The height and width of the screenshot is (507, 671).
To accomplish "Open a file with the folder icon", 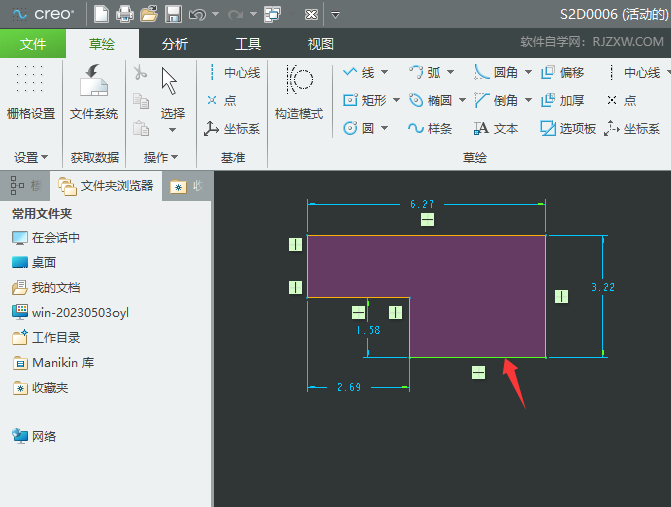I will (149, 14).
